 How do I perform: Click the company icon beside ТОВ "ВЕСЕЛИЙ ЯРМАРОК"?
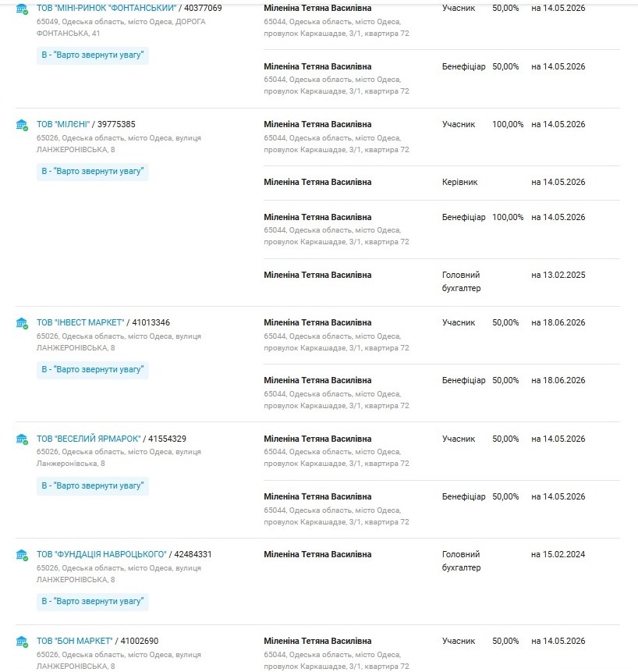click(22, 439)
